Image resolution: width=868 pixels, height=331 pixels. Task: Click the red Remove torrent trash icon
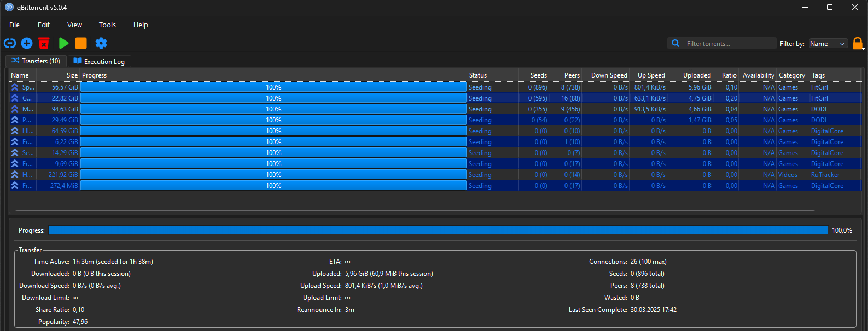(x=44, y=43)
